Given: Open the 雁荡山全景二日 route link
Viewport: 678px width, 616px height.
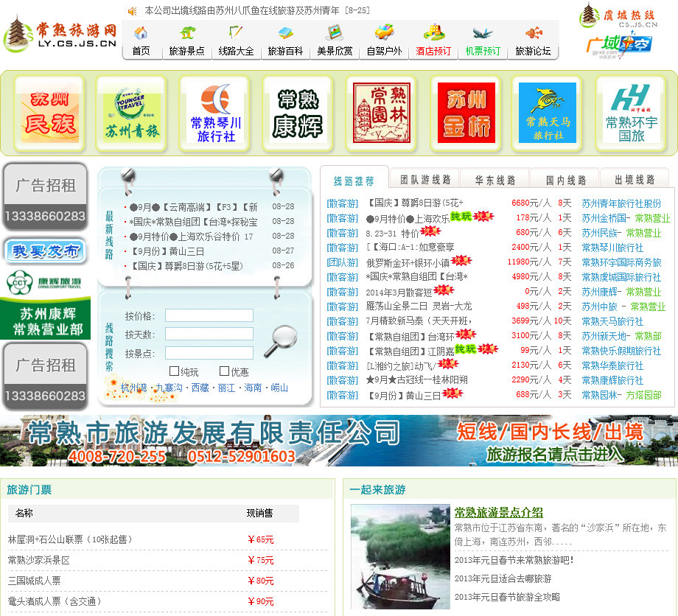Looking at the screenshot, I should coord(419,307).
